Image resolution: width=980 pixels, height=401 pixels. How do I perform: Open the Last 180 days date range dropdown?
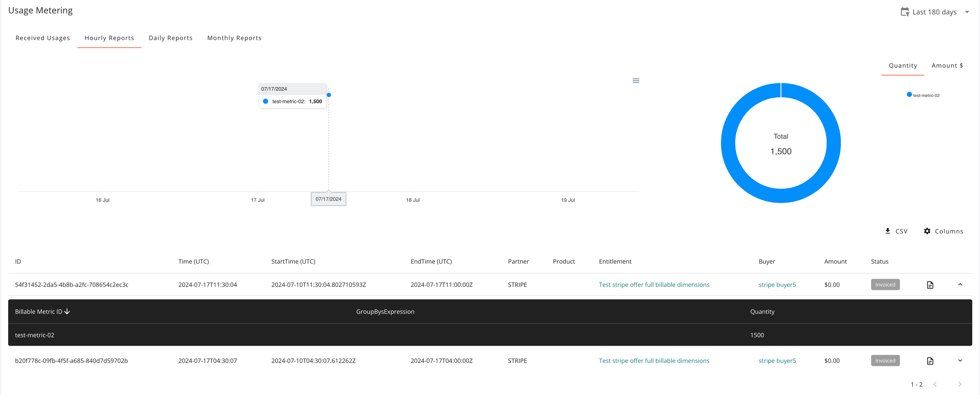(967, 12)
